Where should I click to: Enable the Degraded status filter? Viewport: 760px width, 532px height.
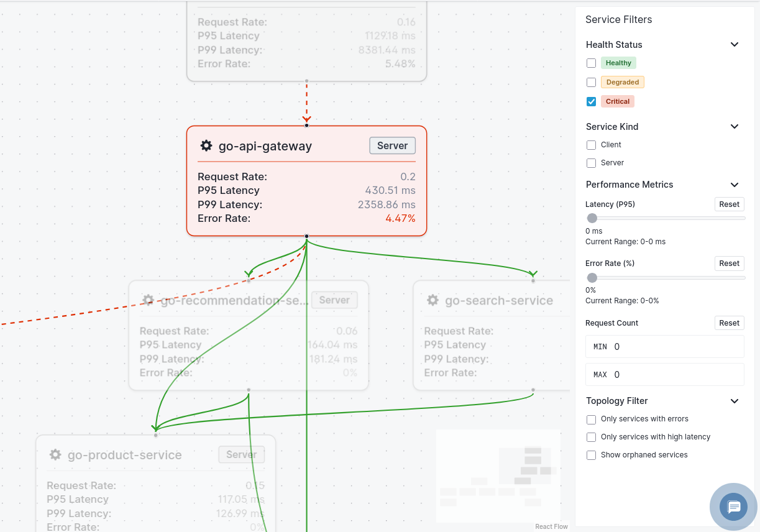[x=592, y=82]
